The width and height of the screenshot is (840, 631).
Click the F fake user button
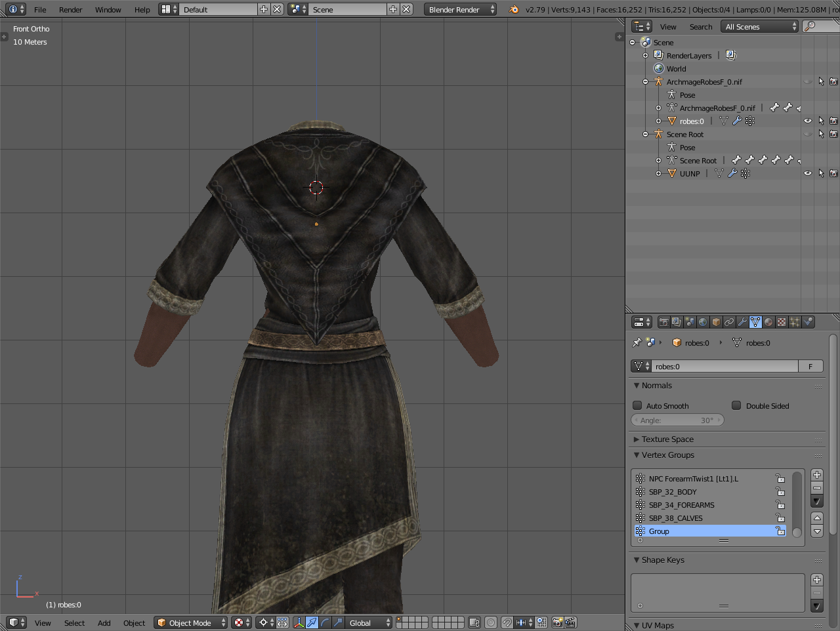point(810,366)
